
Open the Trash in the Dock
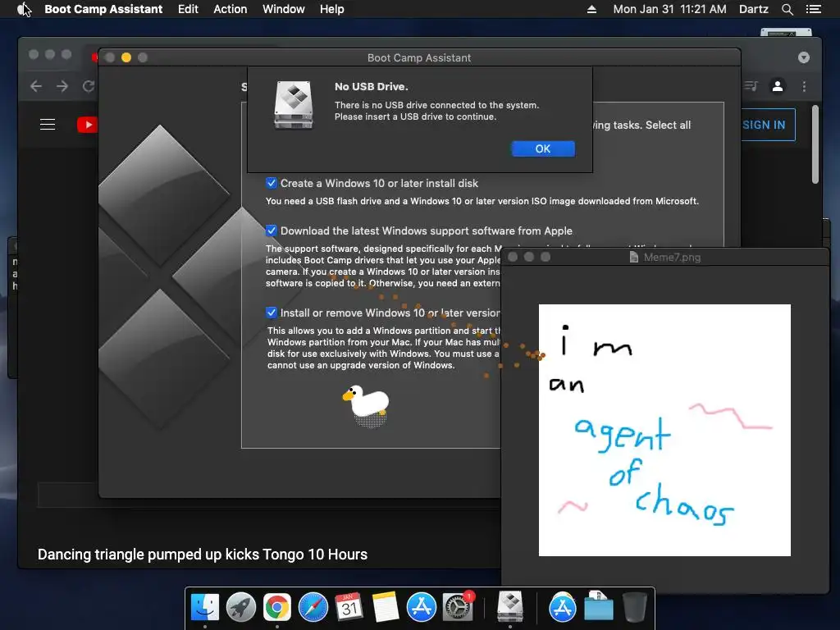[635, 608]
